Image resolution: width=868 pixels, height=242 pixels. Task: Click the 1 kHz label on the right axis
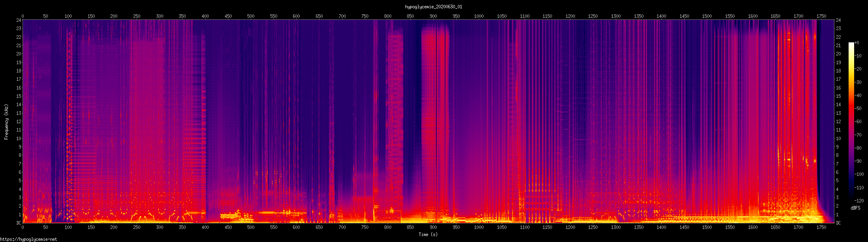coord(838,215)
